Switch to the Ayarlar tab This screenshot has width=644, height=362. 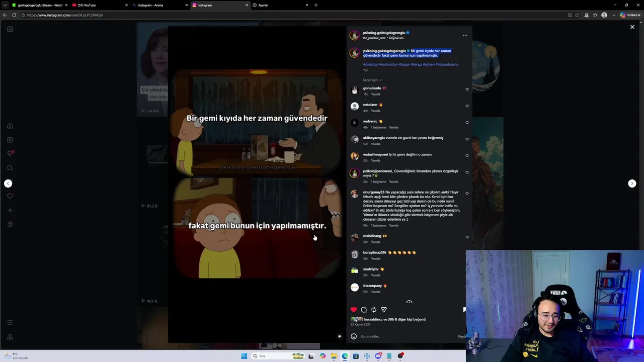[279, 5]
